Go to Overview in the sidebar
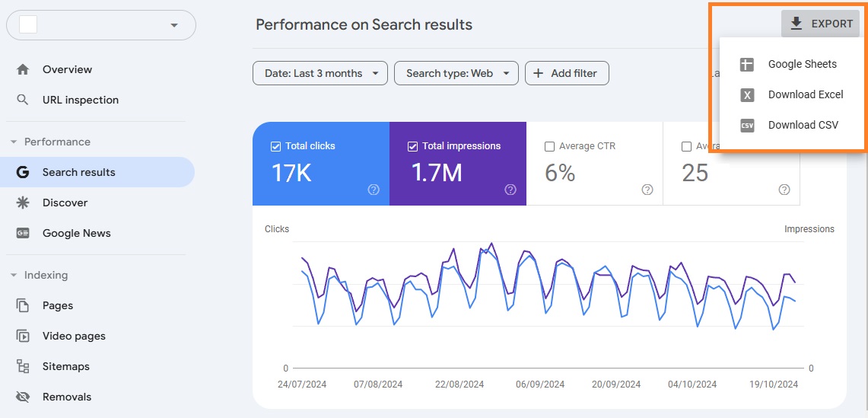 (67, 69)
